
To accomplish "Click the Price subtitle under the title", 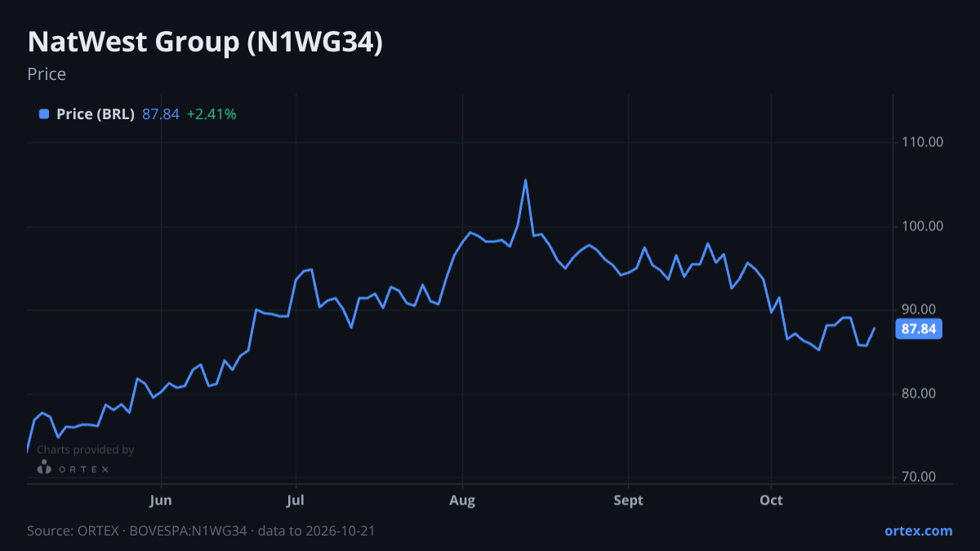I will coord(47,74).
